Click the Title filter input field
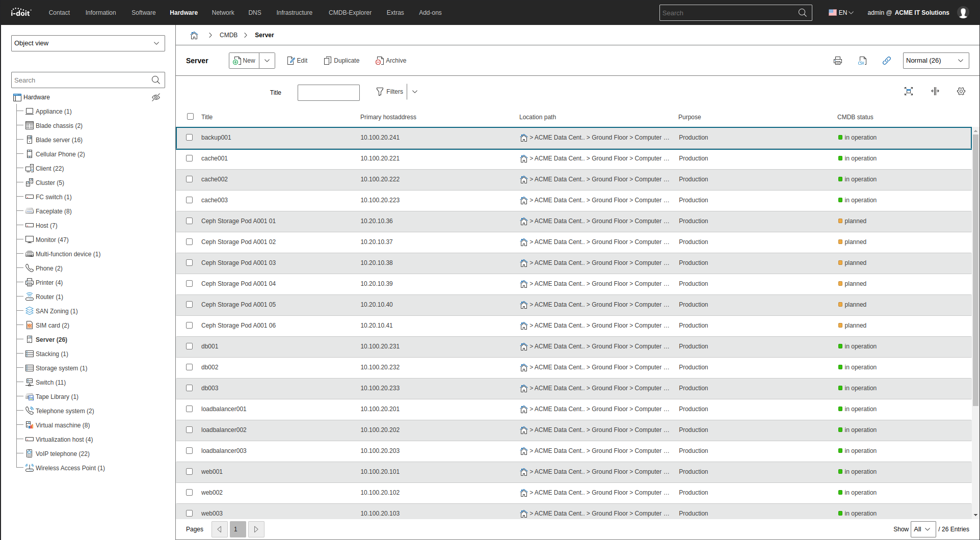 pos(329,93)
